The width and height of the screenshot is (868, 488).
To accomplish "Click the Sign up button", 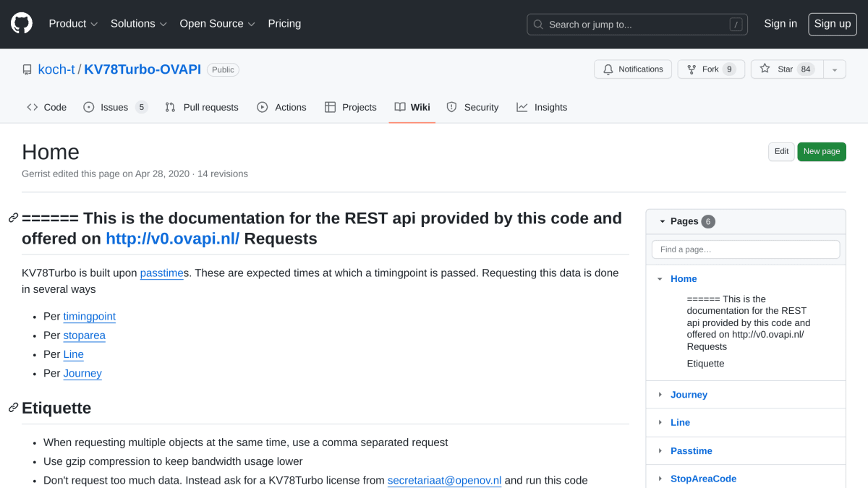I will [833, 24].
